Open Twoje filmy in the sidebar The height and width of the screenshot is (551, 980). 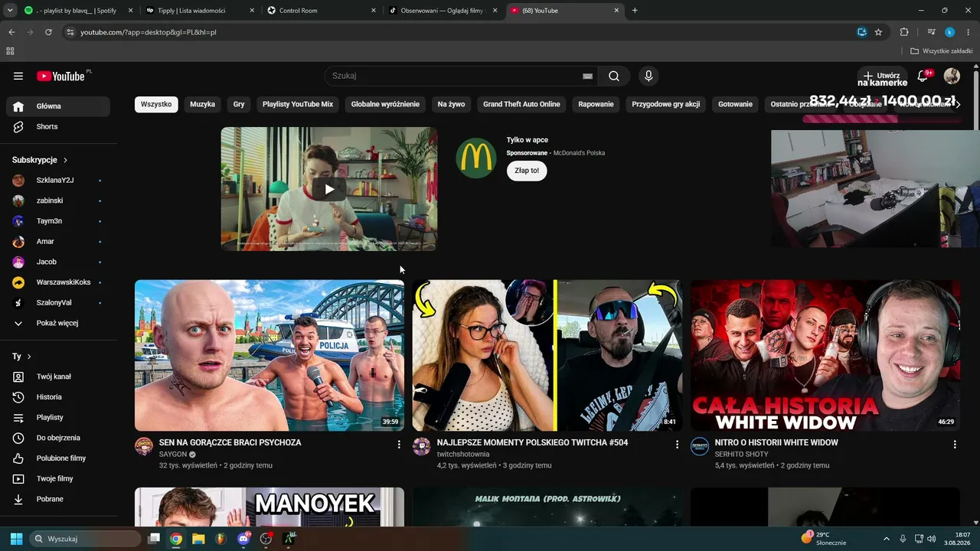tap(58, 478)
